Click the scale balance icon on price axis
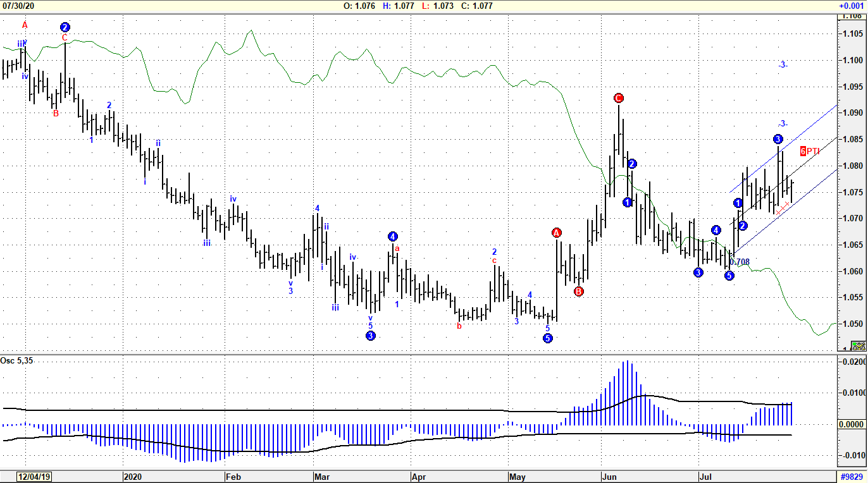This screenshot has width=868, height=483. coord(858,346)
